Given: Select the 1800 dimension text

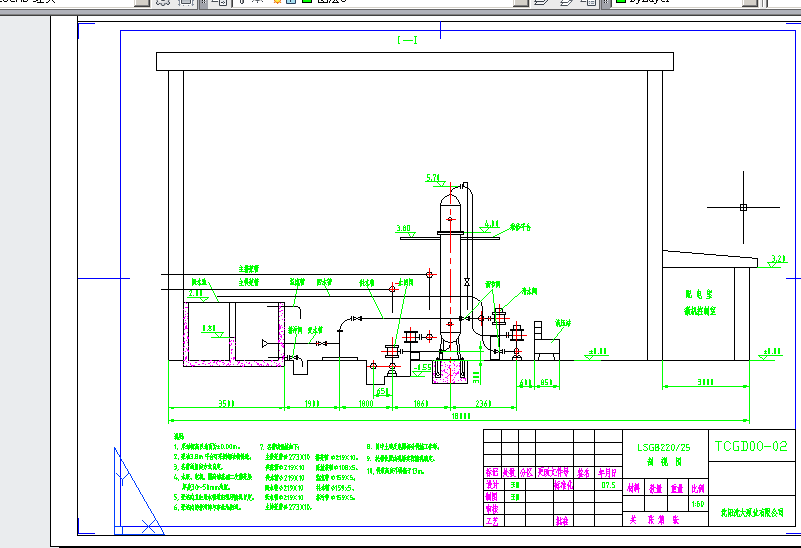Looking at the screenshot, I should (x=366, y=403).
